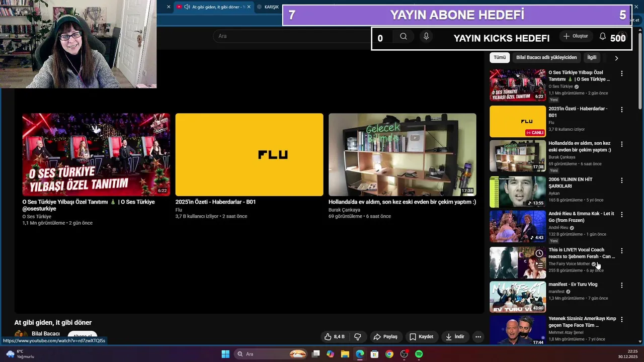Open Task View on the taskbar
The height and width of the screenshot is (362, 644).
click(315, 354)
